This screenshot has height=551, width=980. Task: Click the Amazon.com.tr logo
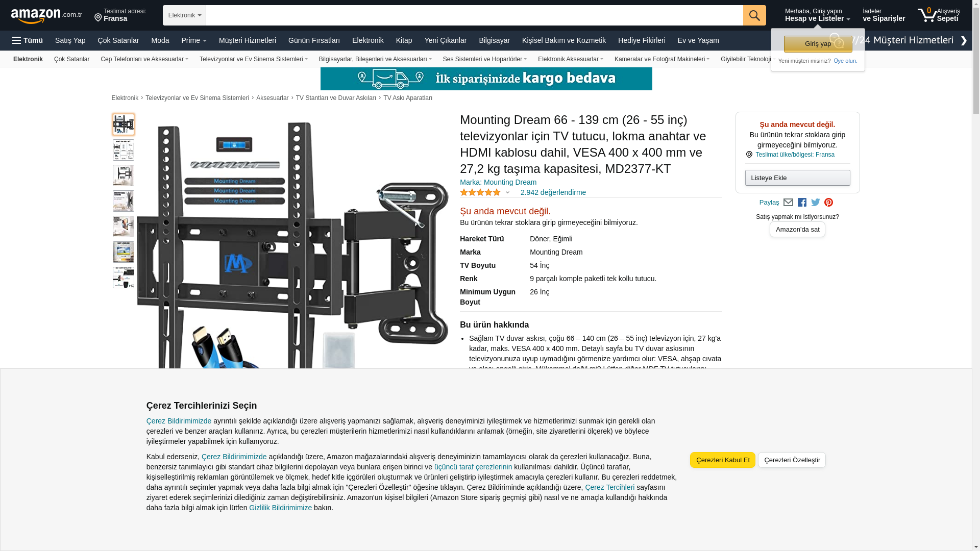coord(46,16)
